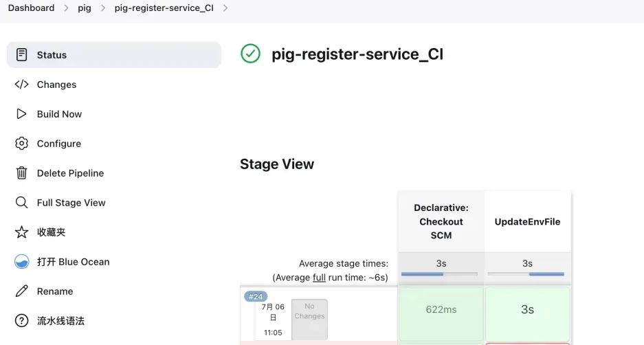Click the Delete Pipeline trash icon
Screen dimensions: 644x345
21,173
